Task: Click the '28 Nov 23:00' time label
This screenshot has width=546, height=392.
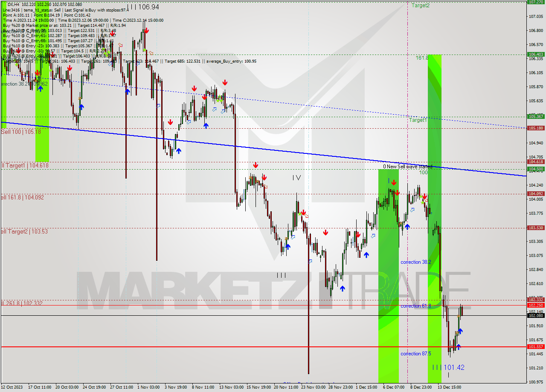Action: pos(340,387)
